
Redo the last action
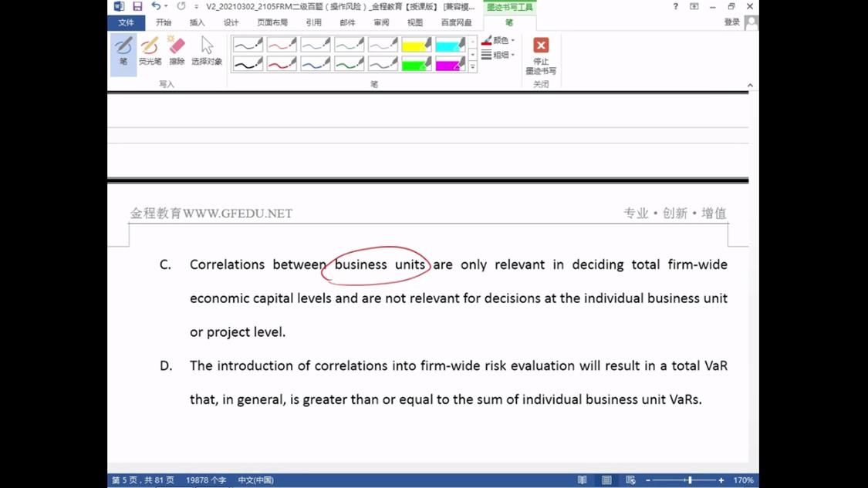(x=181, y=6)
